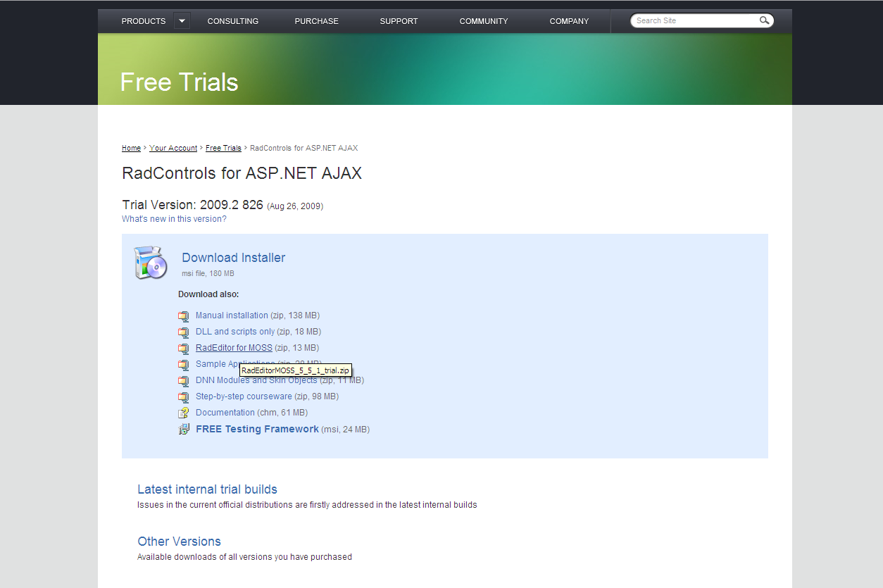The height and width of the screenshot is (588, 883).
Task: Click the zip icon beside Manual installation
Action: (x=184, y=316)
